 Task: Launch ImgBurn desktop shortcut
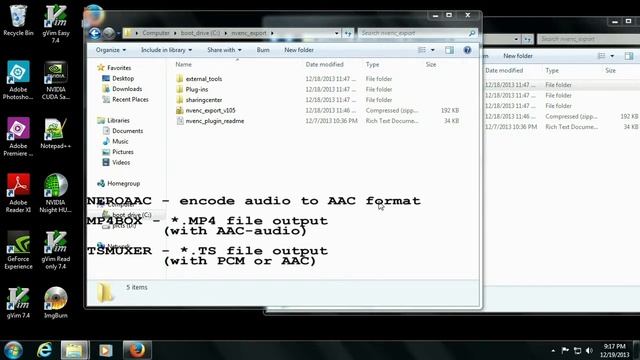[56, 303]
